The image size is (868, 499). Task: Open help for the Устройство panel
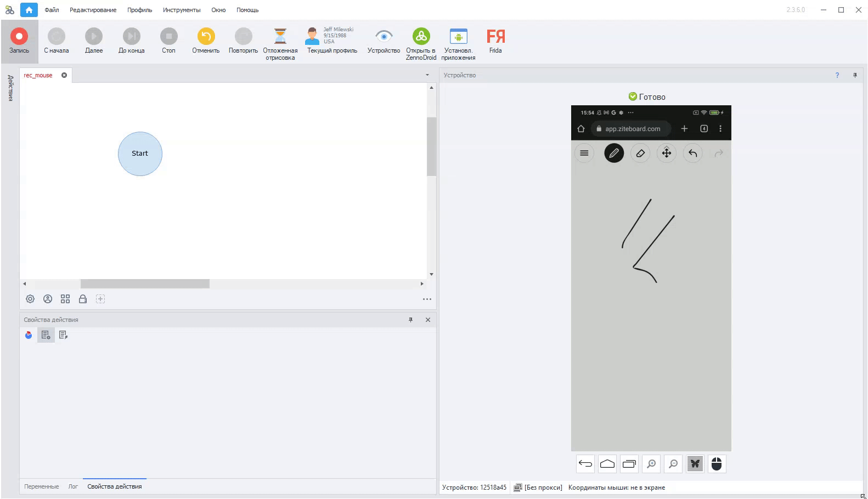tap(837, 75)
